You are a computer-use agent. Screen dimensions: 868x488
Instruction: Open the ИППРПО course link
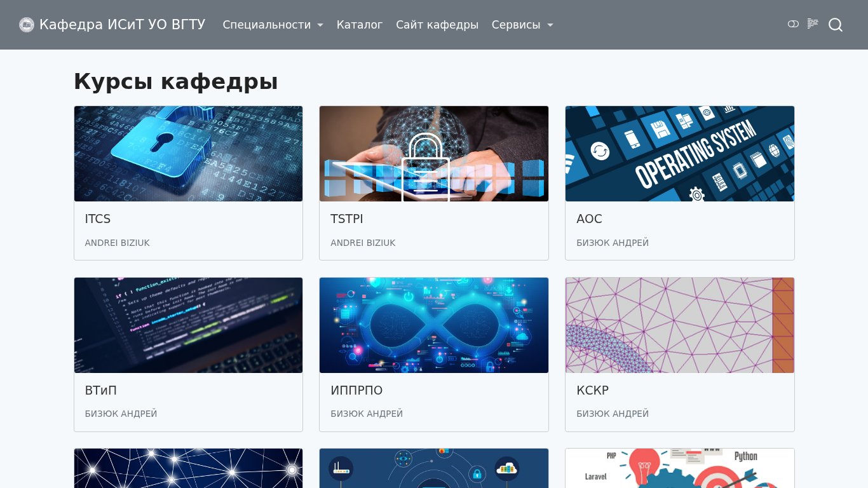(x=356, y=391)
